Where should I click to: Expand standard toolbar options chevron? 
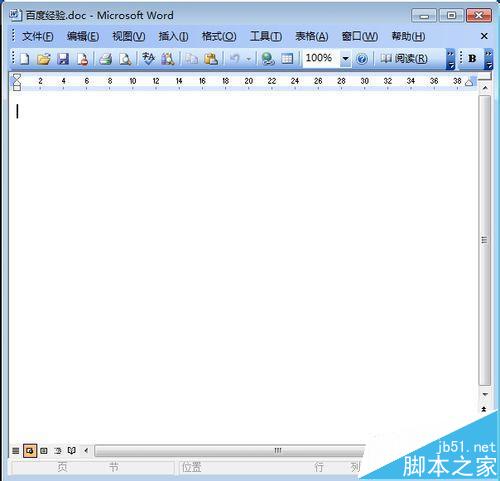(450, 59)
